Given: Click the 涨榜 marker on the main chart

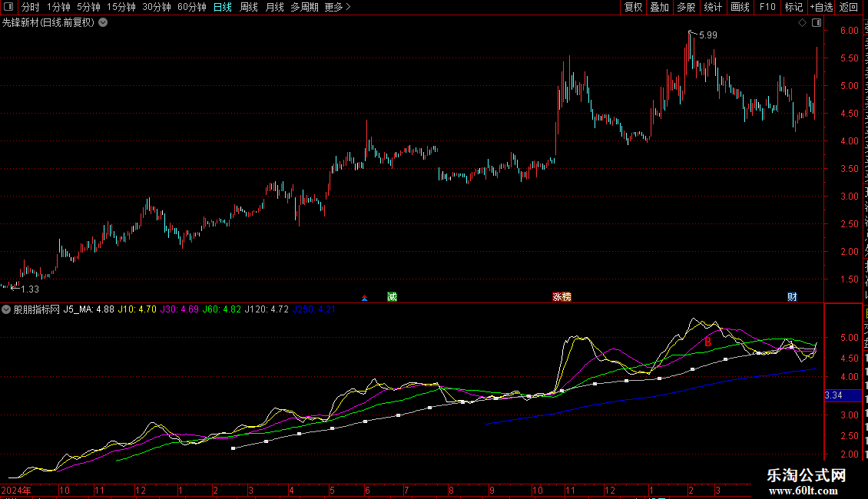Looking at the screenshot, I should coord(562,297).
